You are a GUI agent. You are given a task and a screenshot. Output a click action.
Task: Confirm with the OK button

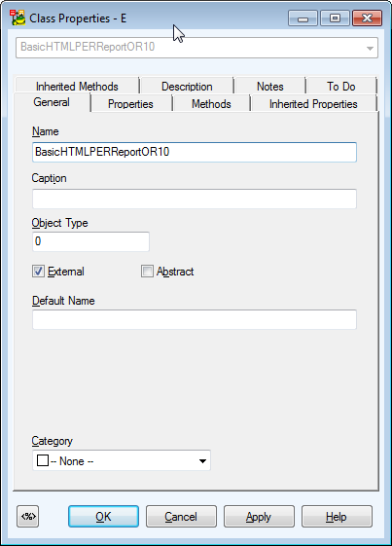[103, 517]
